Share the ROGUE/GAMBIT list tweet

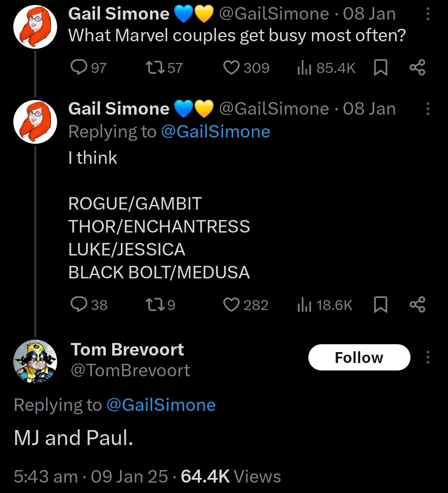(x=417, y=305)
